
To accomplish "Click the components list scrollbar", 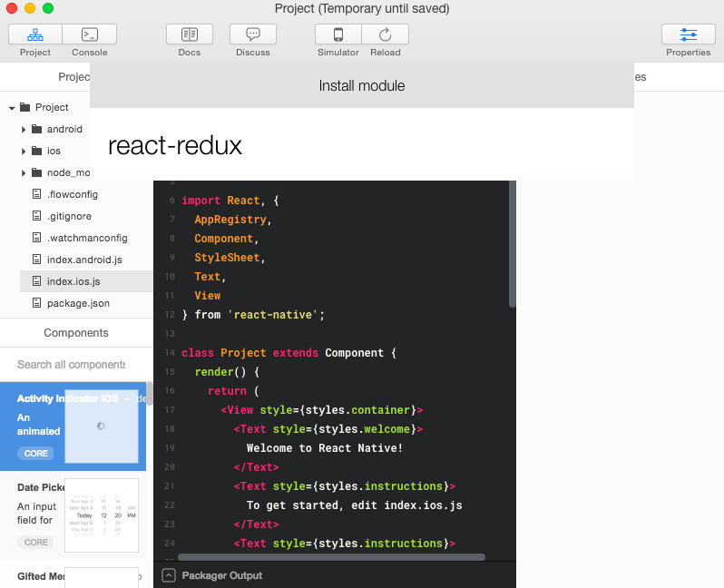I will coord(149,394).
